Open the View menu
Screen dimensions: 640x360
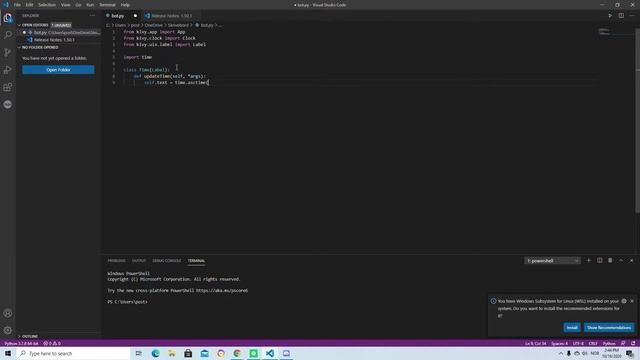click(66, 5)
